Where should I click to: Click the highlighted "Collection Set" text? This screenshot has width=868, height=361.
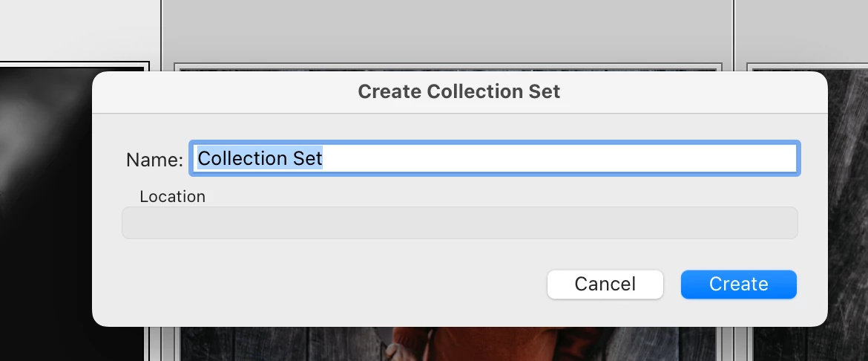pos(260,158)
